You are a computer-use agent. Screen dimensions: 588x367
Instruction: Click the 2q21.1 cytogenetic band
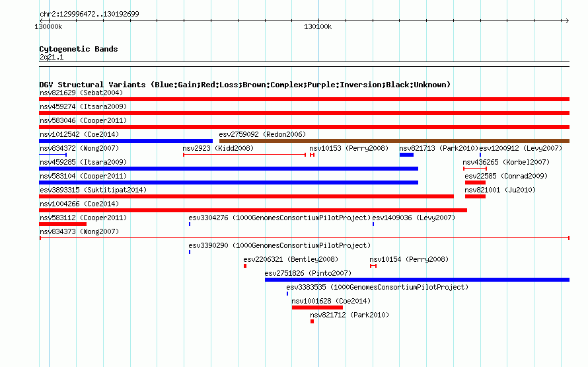pyautogui.click(x=304, y=64)
